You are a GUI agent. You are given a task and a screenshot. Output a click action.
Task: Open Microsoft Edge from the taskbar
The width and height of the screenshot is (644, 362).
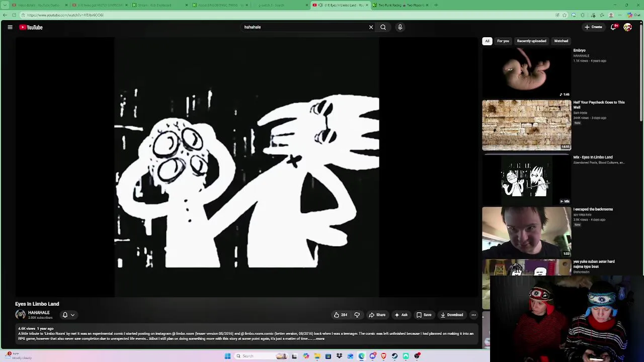coord(361,356)
